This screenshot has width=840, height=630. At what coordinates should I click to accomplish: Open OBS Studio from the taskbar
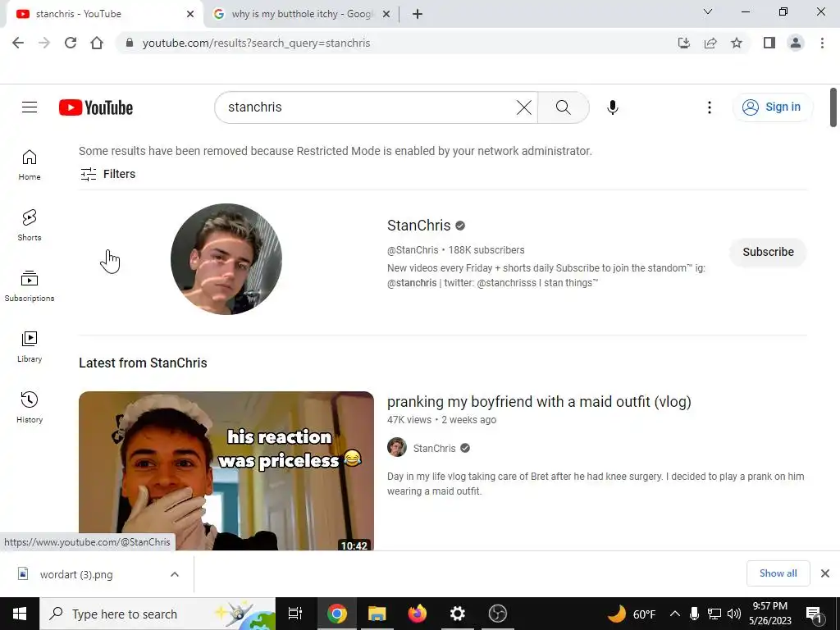498,614
